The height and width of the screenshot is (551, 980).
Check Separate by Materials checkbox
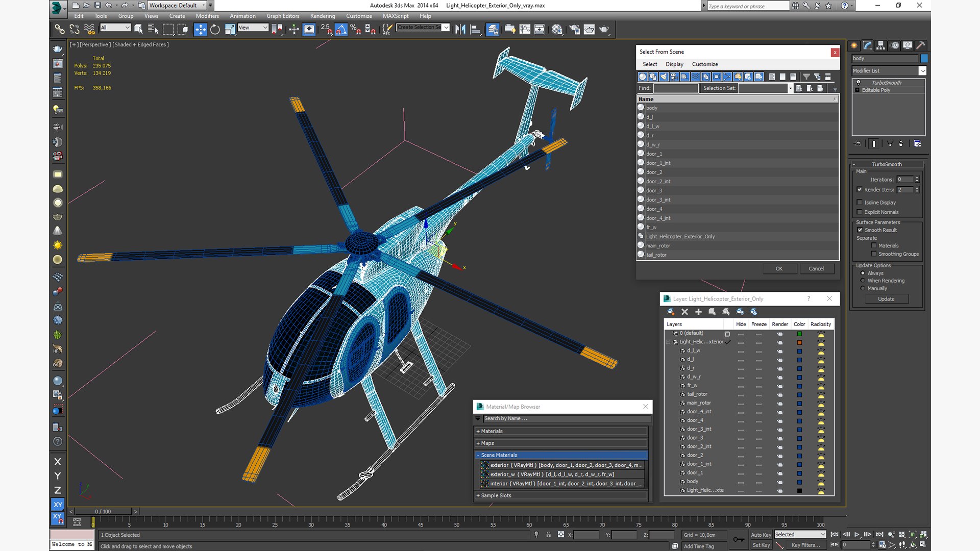pos(874,246)
